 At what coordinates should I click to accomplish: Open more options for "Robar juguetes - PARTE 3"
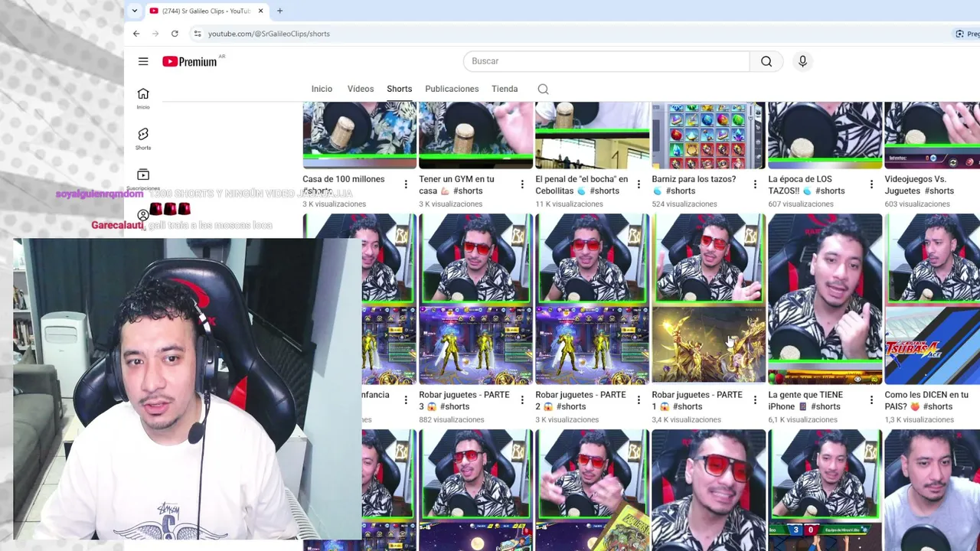tap(522, 400)
